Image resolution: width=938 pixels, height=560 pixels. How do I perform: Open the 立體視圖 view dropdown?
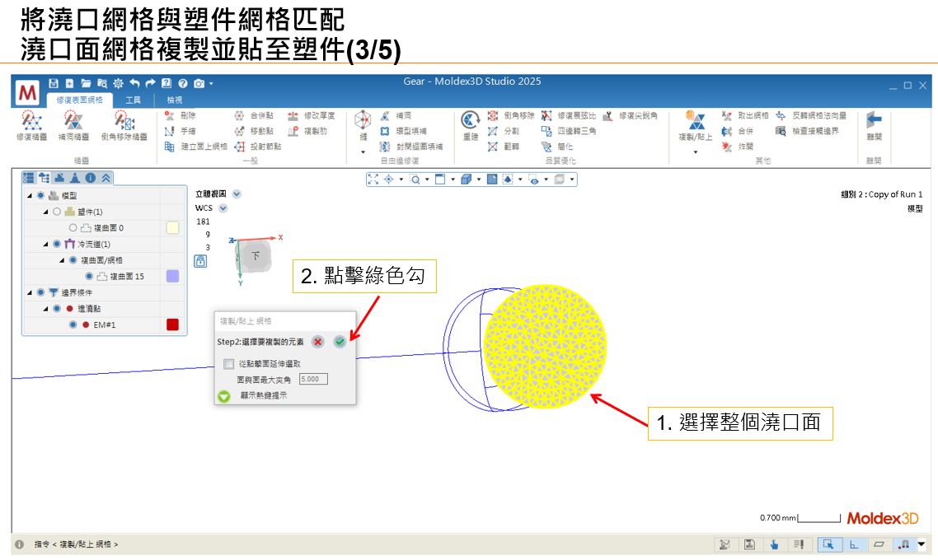(x=237, y=194)
